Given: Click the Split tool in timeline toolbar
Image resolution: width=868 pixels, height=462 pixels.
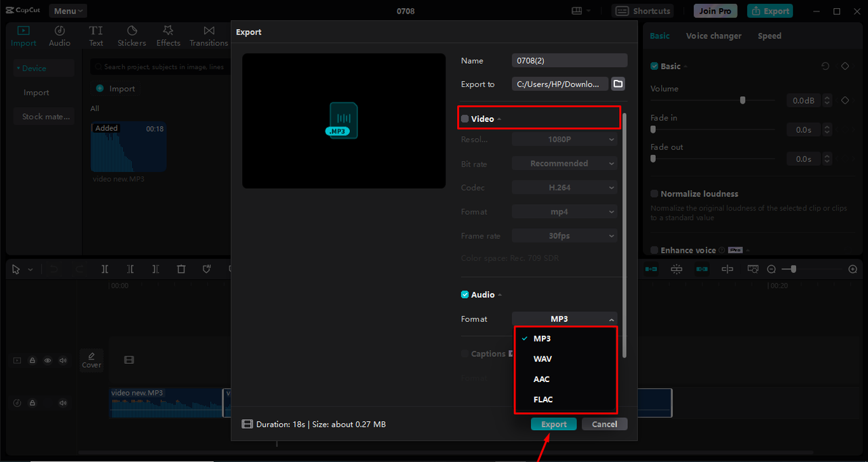Looking at the screenshot, I should [x=104, y=269].
